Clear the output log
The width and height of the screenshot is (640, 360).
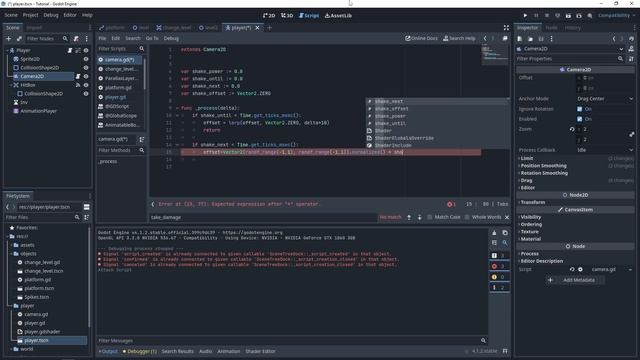(494, 233)
